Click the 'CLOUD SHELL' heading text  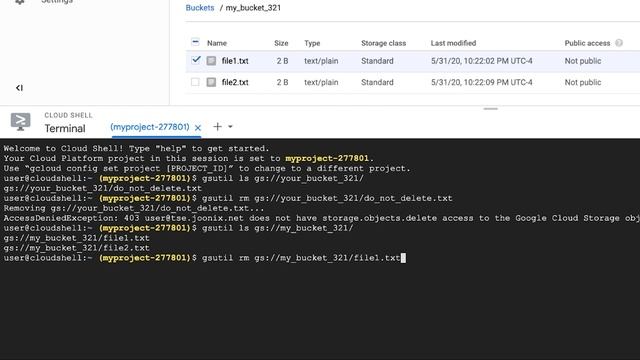click(x=68, y=116)
